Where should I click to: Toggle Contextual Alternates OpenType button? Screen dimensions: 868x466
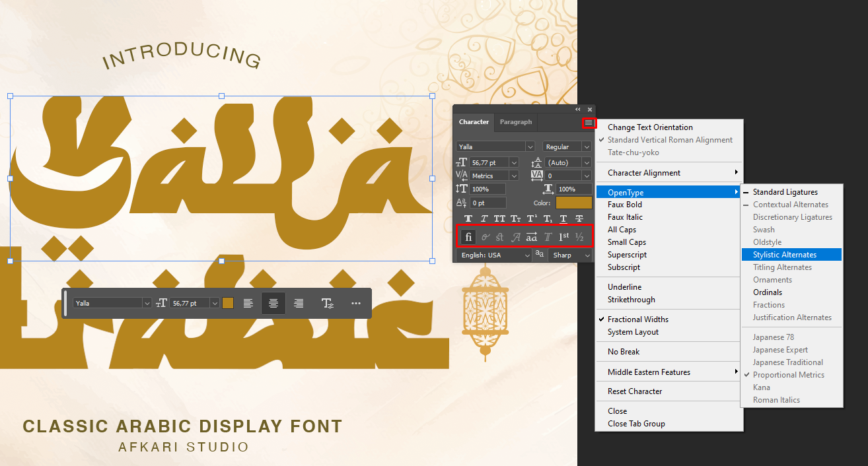486,237
